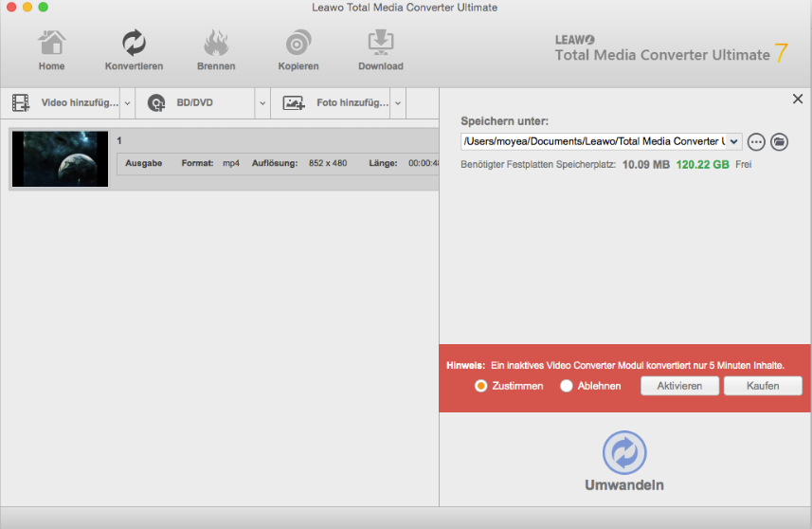Click the Ausgabe label in video row

coord(143,163)
